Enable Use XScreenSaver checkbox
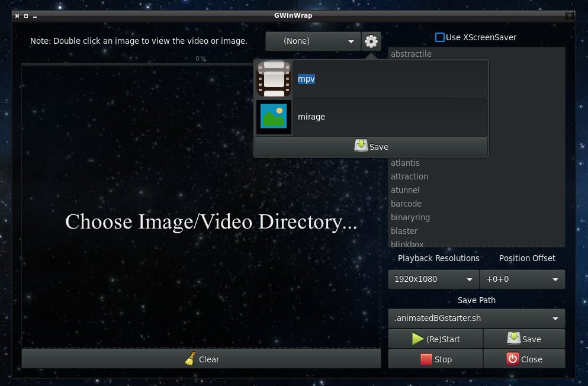 point(439,37)
